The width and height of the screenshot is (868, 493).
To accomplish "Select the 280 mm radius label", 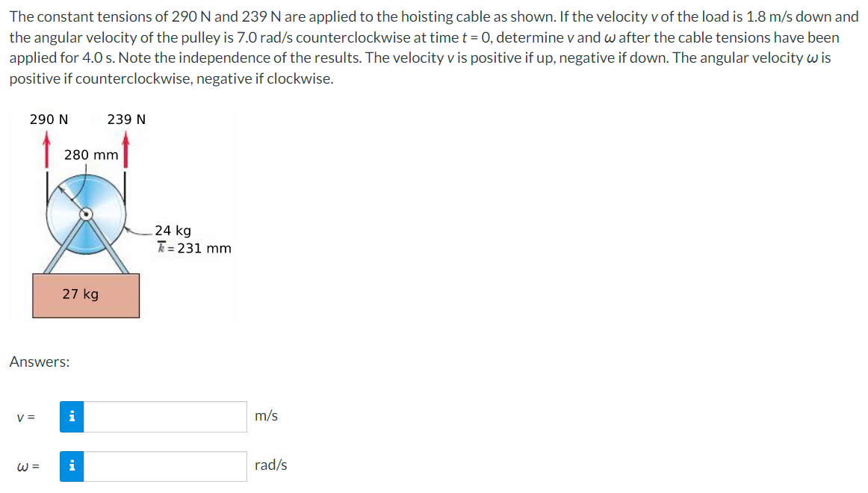I will tap(91, 155).
